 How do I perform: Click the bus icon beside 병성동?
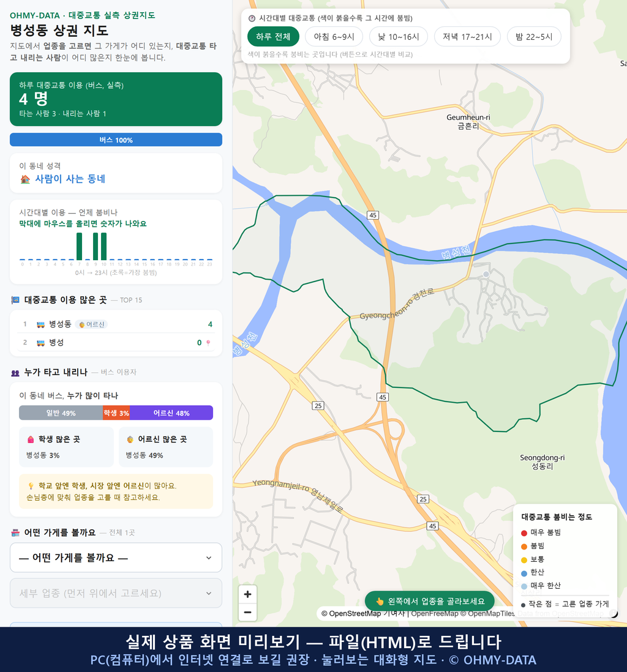pos(40,324)
